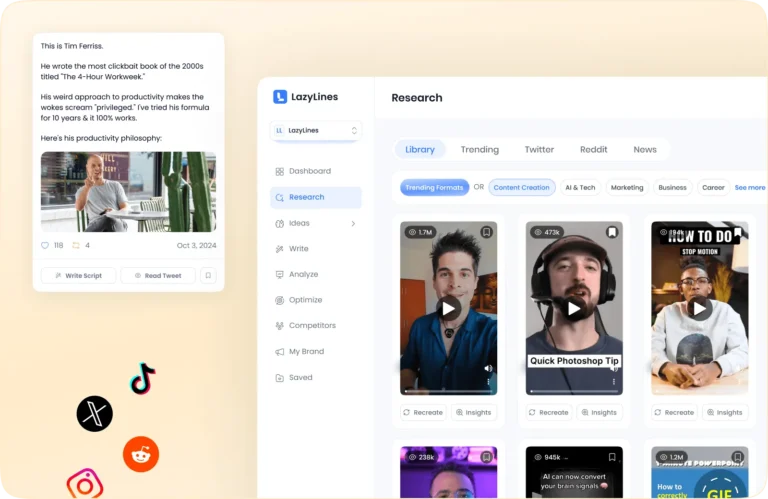Click Recreate under Quick Photoshop Tip video
768x499 pixels.
549,413
